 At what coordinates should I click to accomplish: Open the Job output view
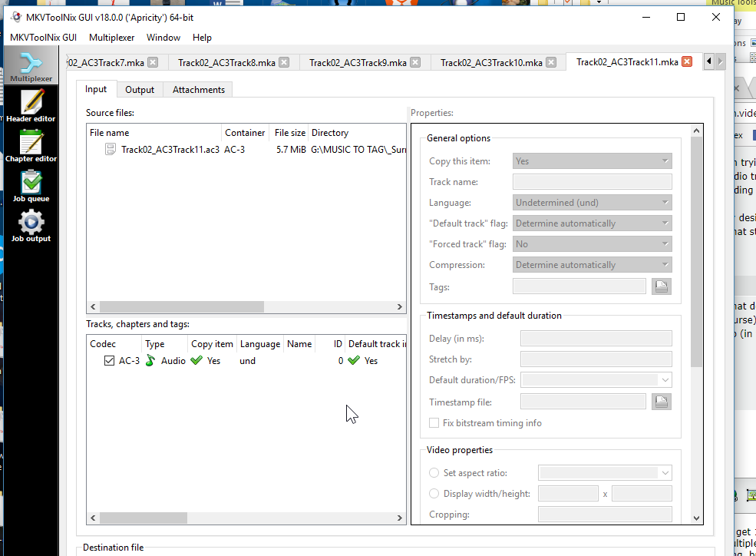click(31, 225)
